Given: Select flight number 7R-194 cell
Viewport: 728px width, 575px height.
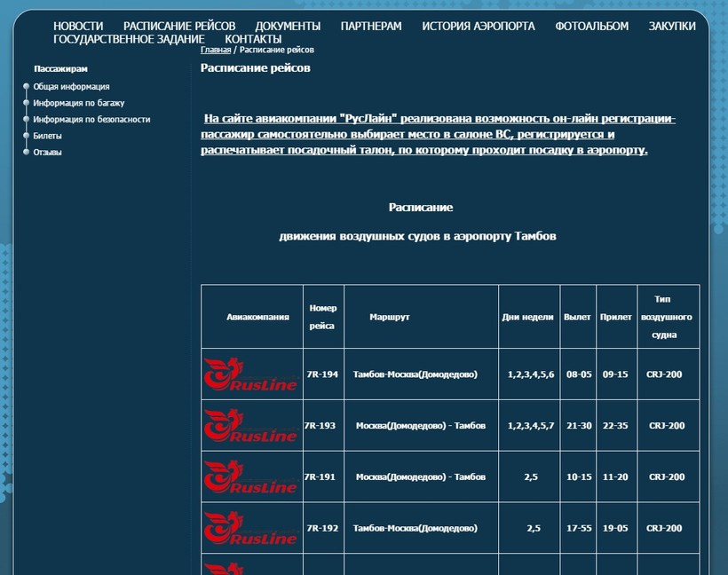Looking at the screenshot, I should tap(323, 374).
